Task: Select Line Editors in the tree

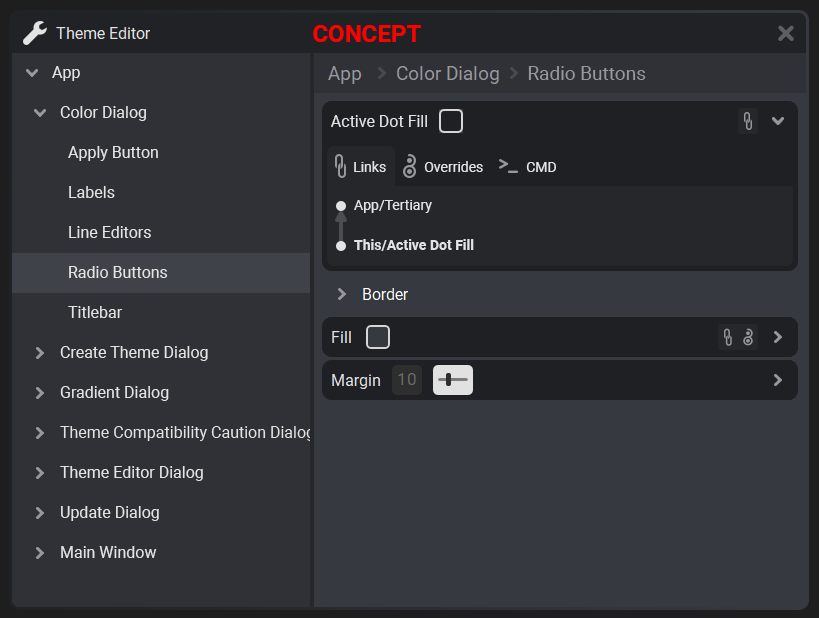Action: (x=161, y=232)
